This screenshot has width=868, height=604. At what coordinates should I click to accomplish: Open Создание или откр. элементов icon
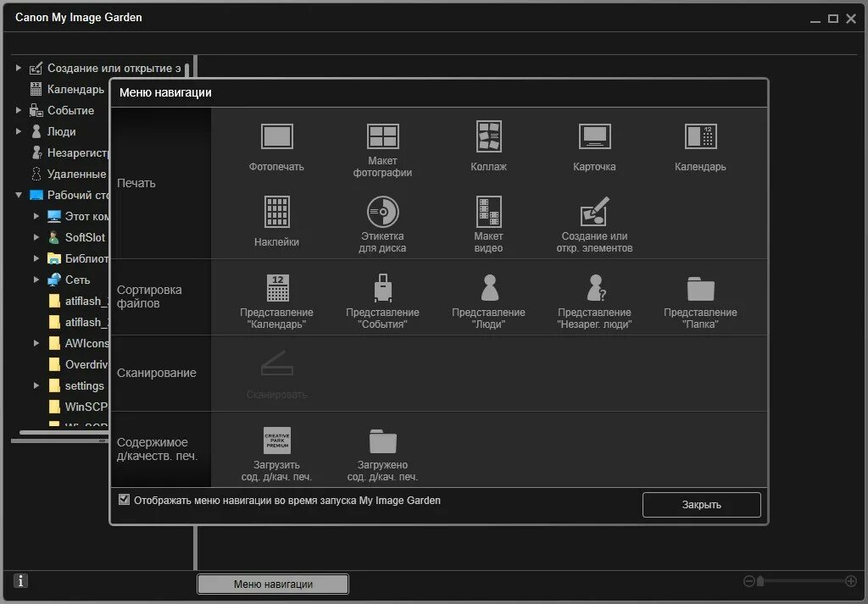pos(594,212)
